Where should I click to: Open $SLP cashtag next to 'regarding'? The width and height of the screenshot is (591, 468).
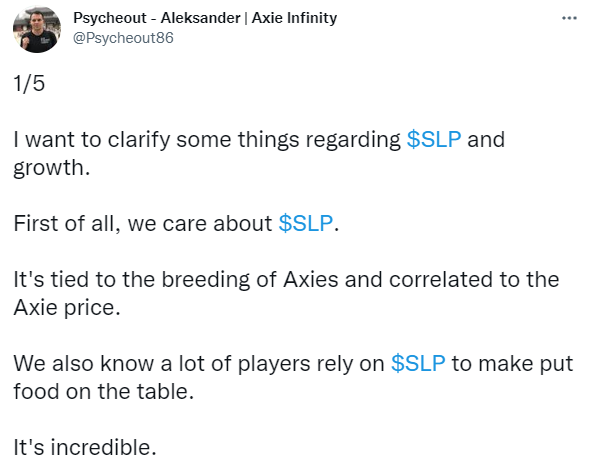[x=434, y=139]
